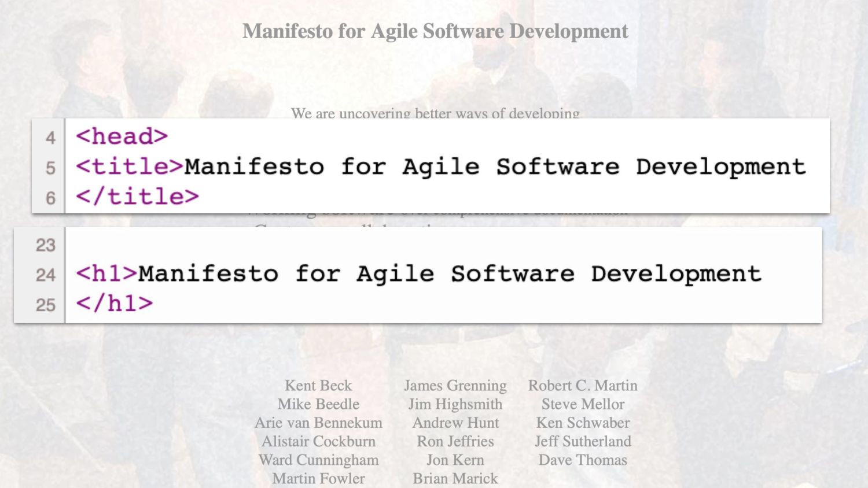Click line number 25 in the gutter
Viewport: 868px width, 488px height.
[x=46, y=305]
